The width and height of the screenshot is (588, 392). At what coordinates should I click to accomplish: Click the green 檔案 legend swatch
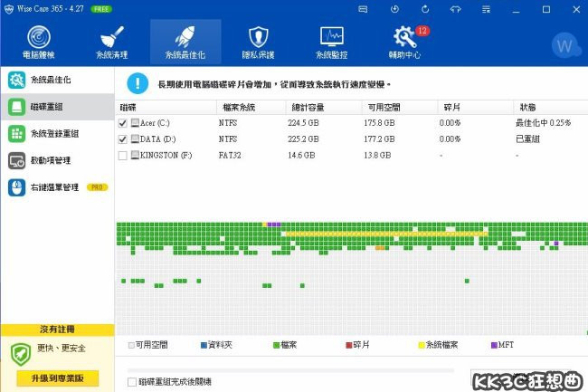tap(277, 345)
